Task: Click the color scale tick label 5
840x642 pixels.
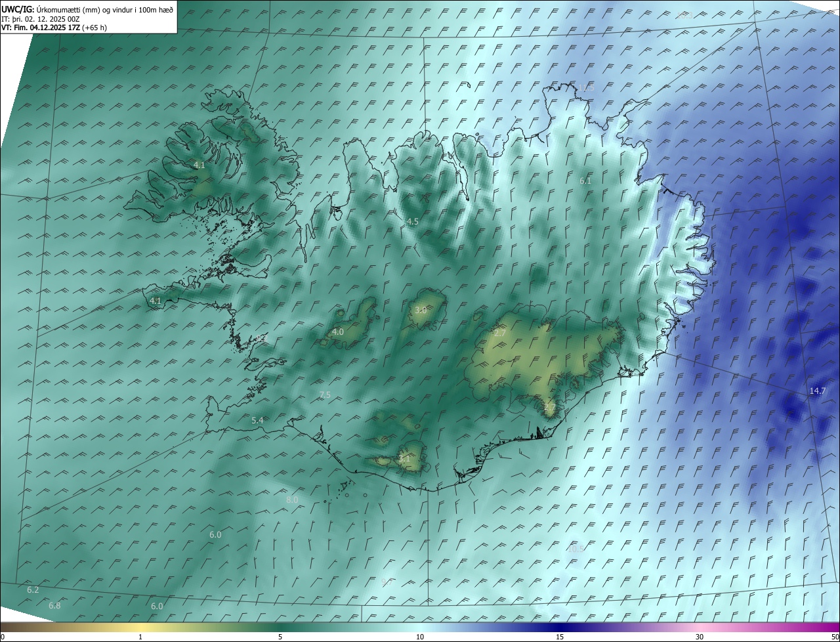Action: point(280,637)
